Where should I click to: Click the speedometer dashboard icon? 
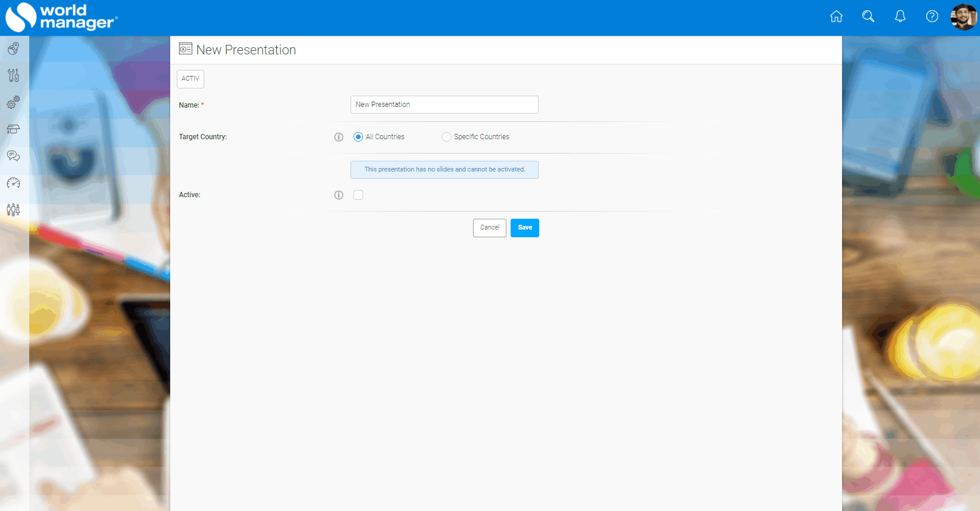coord(14,183)
